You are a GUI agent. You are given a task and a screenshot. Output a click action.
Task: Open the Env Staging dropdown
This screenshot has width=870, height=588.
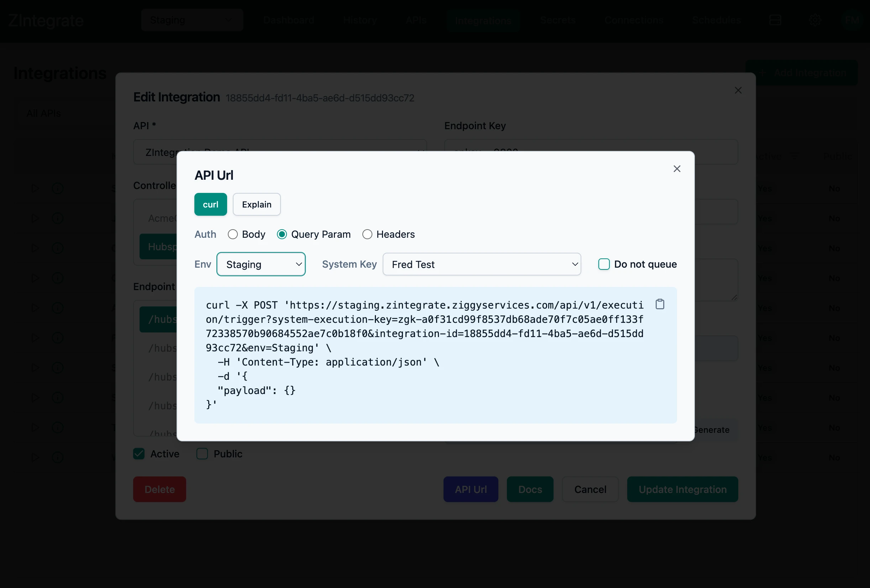tap(261, 264)
